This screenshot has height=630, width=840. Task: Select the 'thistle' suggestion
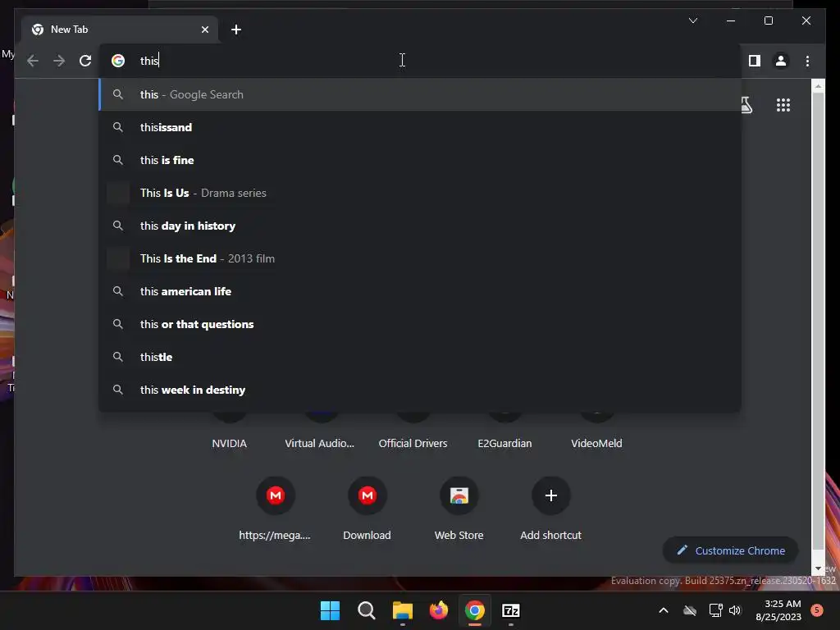pos(420,357)
